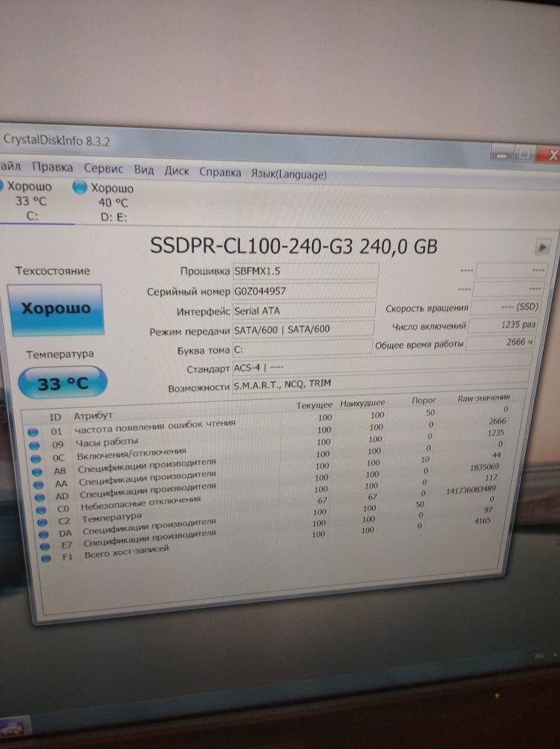560x749 pixels.
Task: Click the Raw-значения column header
Action: tap(484, 398)
